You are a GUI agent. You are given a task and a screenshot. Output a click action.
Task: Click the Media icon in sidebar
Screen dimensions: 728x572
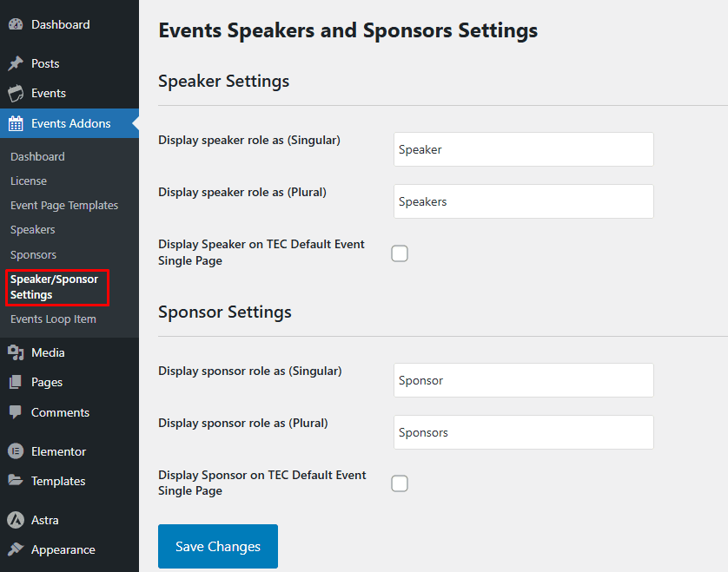(x=16, y=352)
